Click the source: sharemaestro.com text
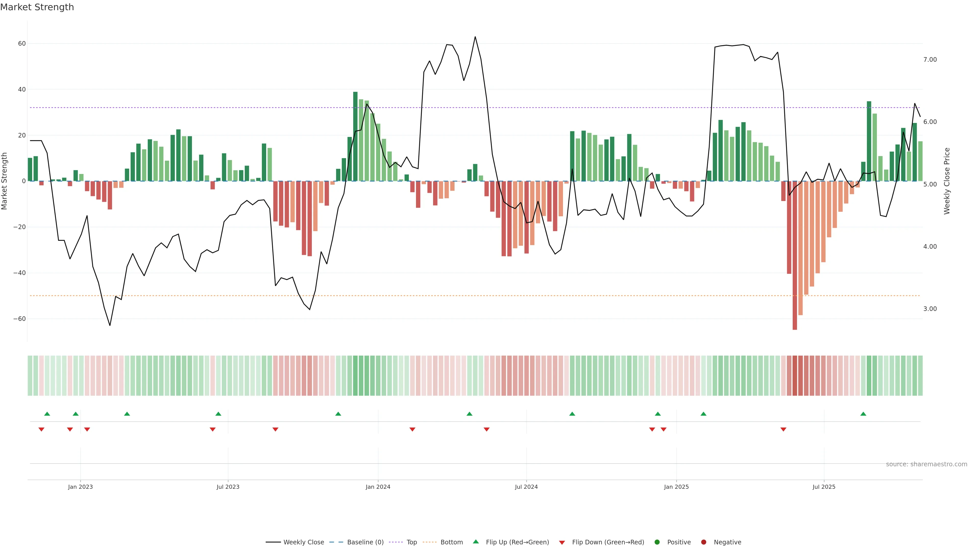 tap(926, 464)
